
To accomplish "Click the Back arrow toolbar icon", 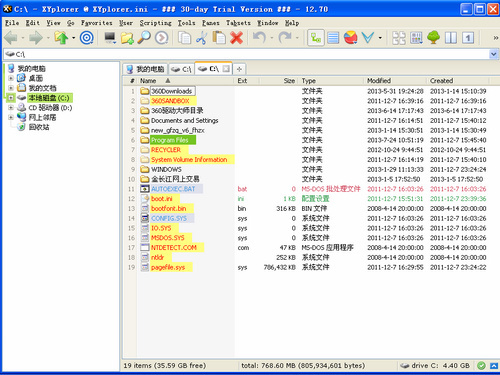I will pyautogui.click(x=11, y=38).
